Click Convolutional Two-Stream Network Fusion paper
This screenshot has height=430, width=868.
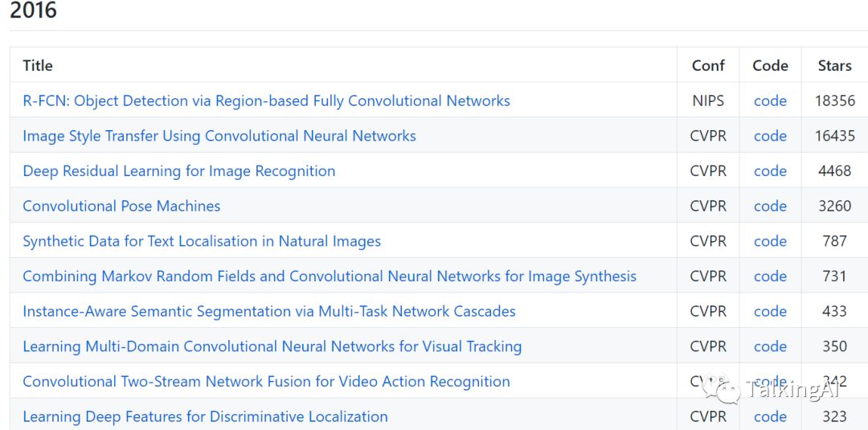(x=266, y=382)
